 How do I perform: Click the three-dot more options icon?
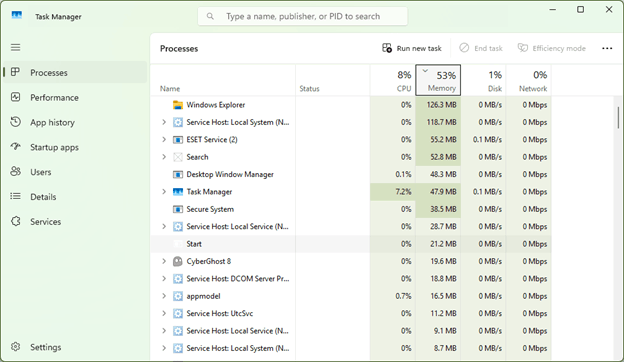coord(607,48)
